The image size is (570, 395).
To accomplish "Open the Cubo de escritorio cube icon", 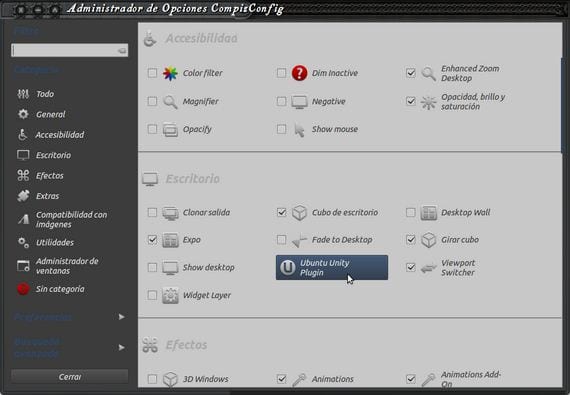I will pyautogui.click(x=299, y=213).
